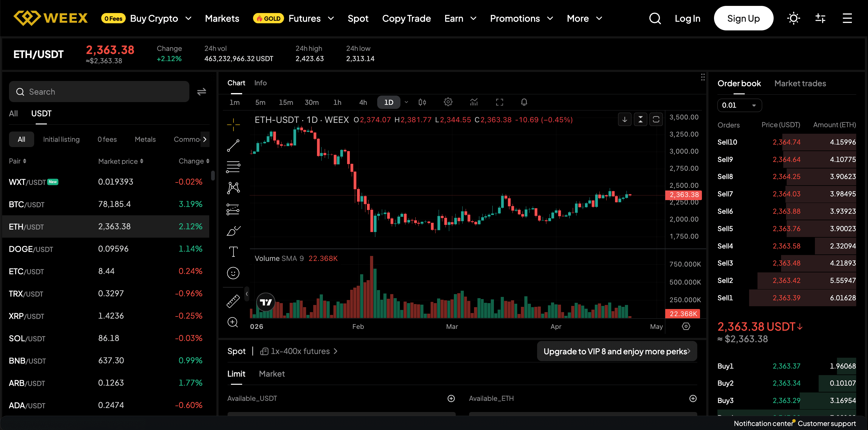This screenshot has height=430, width=868.
Task: Open the indicators icon
Action: [474, 102]
